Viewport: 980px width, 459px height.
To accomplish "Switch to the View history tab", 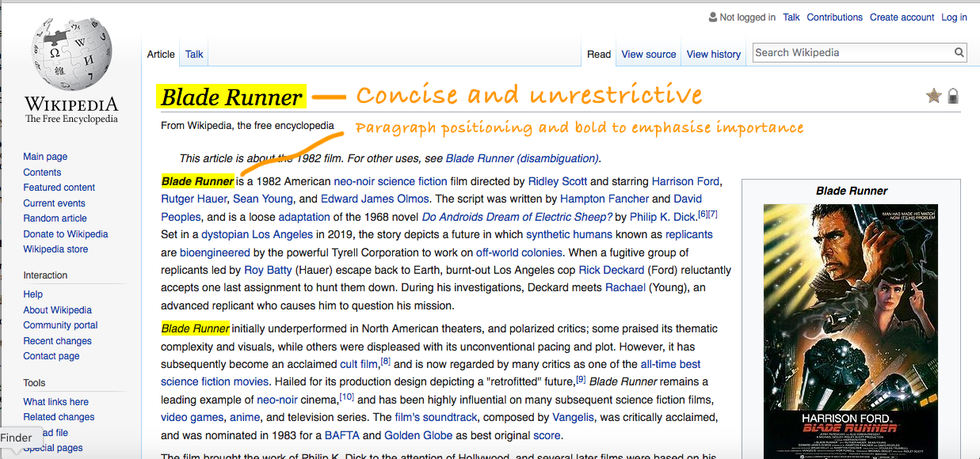I will [713, 55].
